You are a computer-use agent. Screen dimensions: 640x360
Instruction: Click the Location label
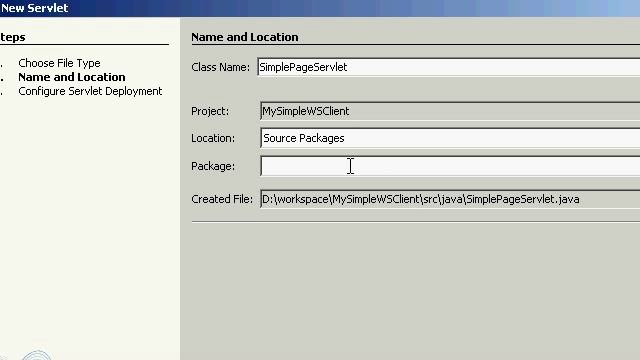click(213, 138)
